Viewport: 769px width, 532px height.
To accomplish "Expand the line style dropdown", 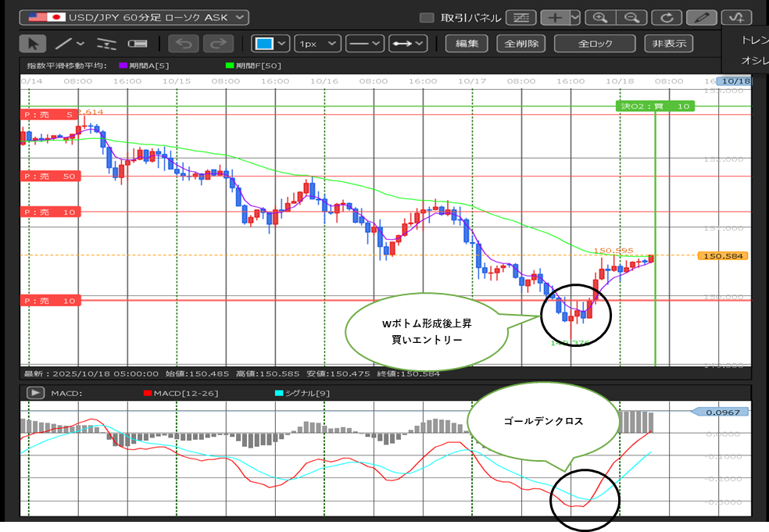I will tap(365, 44).
